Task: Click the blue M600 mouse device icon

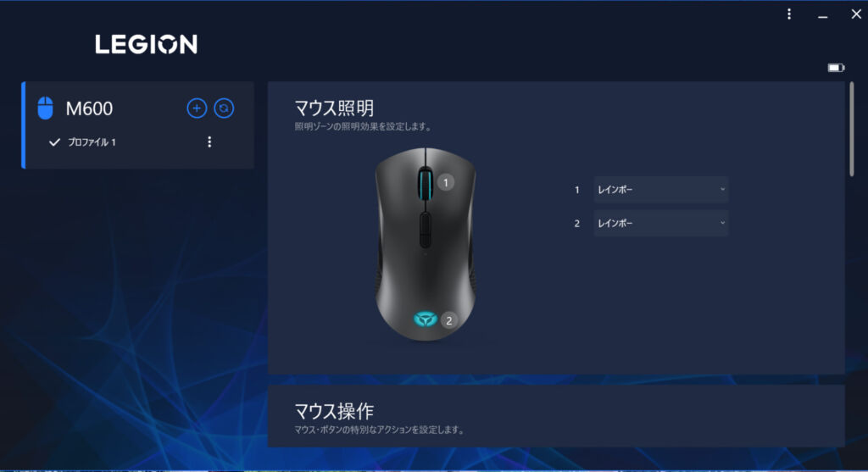Action: tap(46, 108)
